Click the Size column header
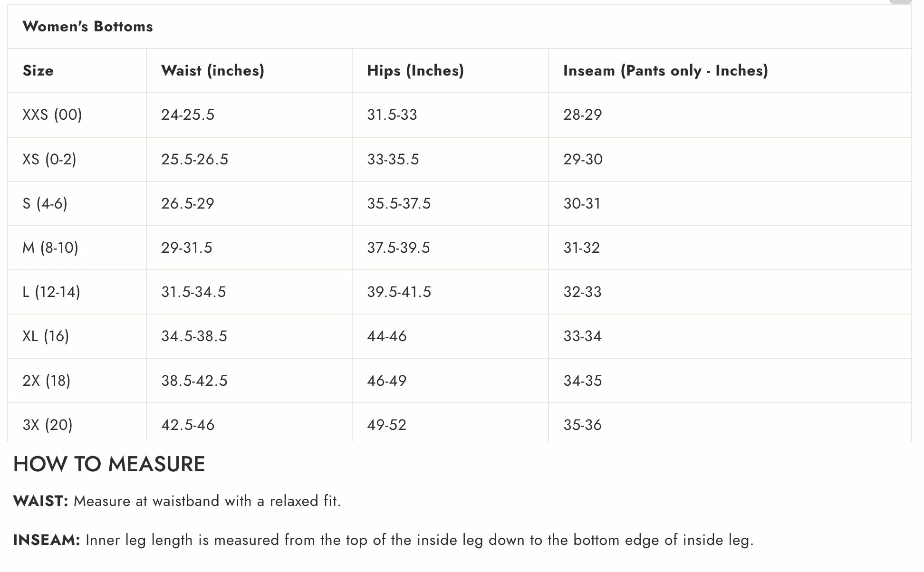Viewport: 924px width, 572px height. 38,71
